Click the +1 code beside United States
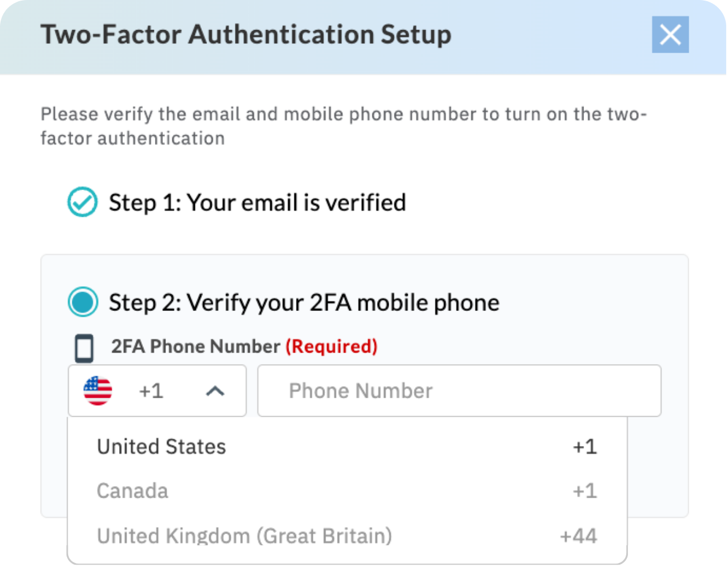 click(585, 447)
